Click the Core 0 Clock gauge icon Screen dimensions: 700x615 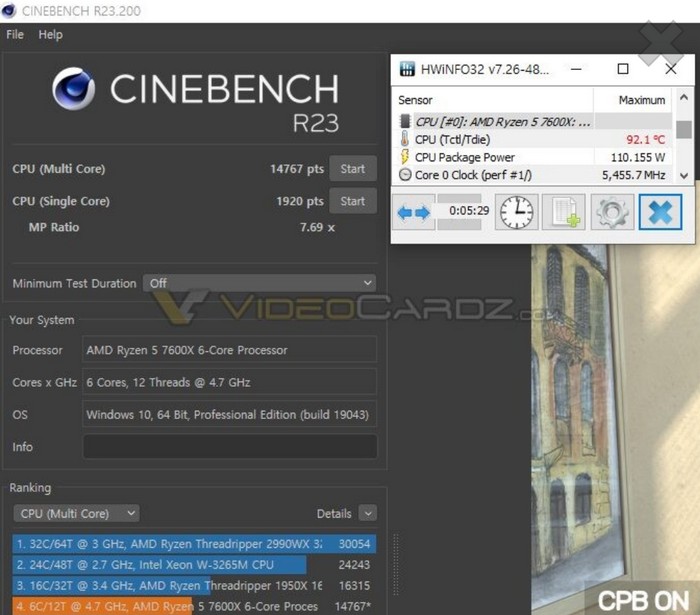pyautogui.click(x=405, y=174)
